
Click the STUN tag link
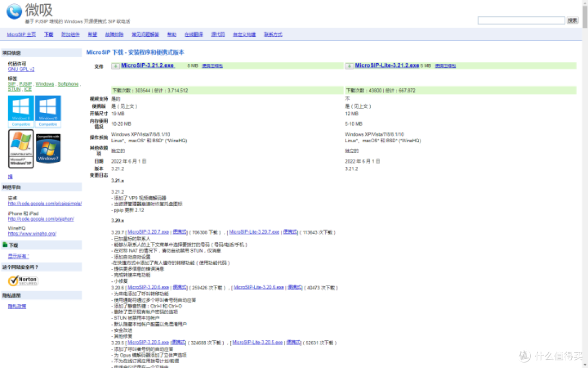point(14,89)
